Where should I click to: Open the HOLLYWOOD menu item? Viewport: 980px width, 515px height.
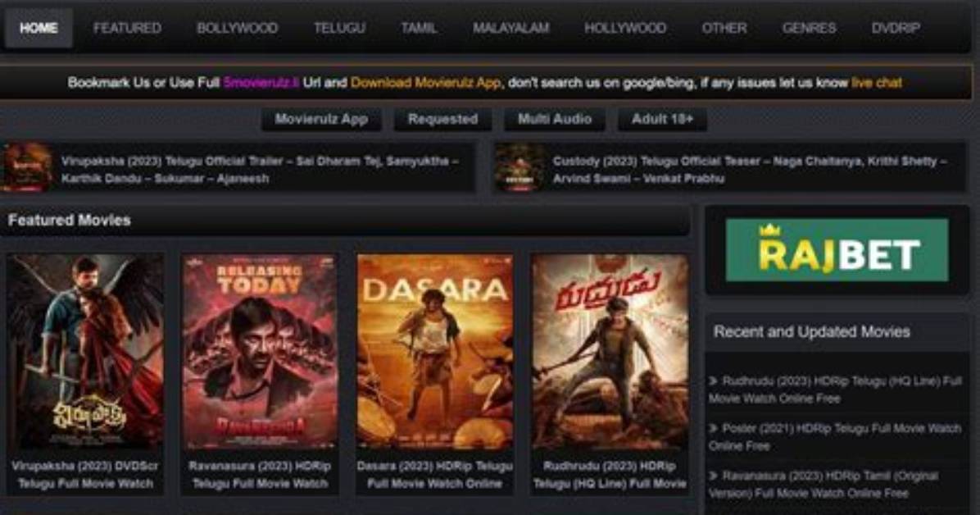point(625,28)
